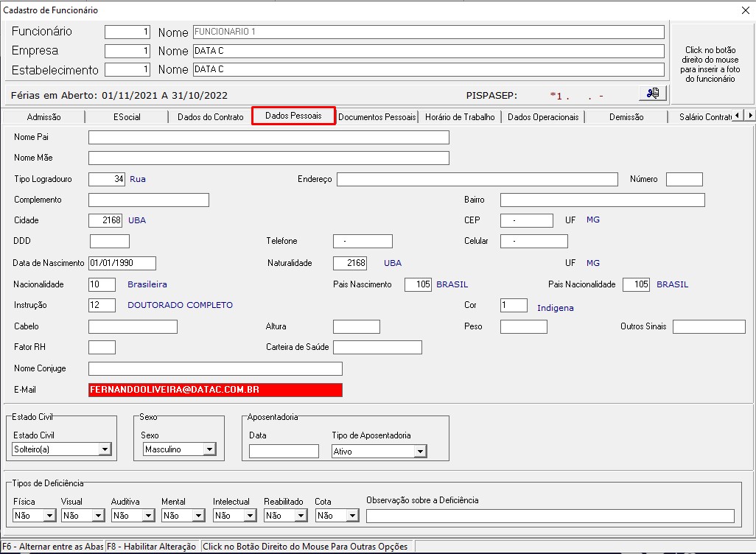Viewport: 756px width, 554px height.
Task: Open the Estado Civil dropdown
Action: 105,449
